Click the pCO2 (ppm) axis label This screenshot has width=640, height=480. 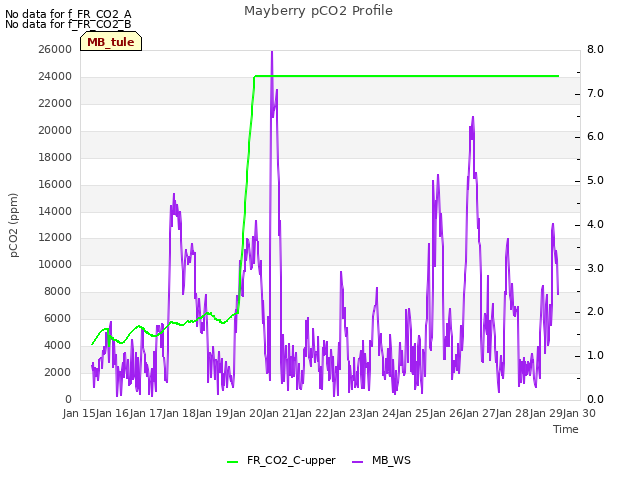[14, 225]
